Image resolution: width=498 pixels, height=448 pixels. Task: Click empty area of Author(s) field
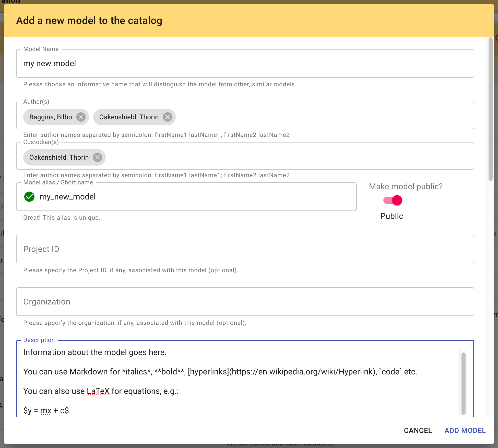coord(319,117)
